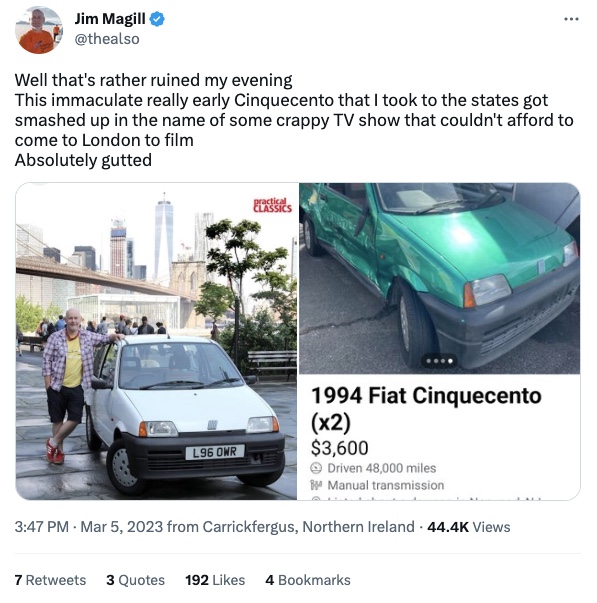This screenshot has height=603, width=597.
Task: Click the odometer icon beside Driven 48,000 miles
Action: (316, 468)
